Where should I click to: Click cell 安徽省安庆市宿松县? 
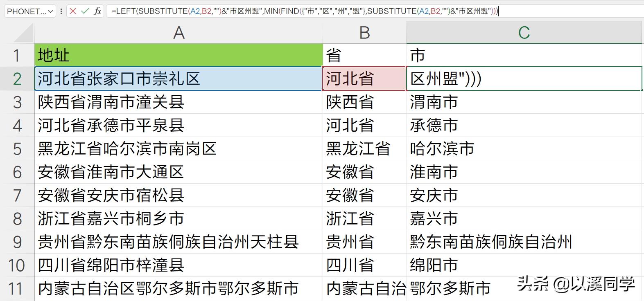pos(179,195)
